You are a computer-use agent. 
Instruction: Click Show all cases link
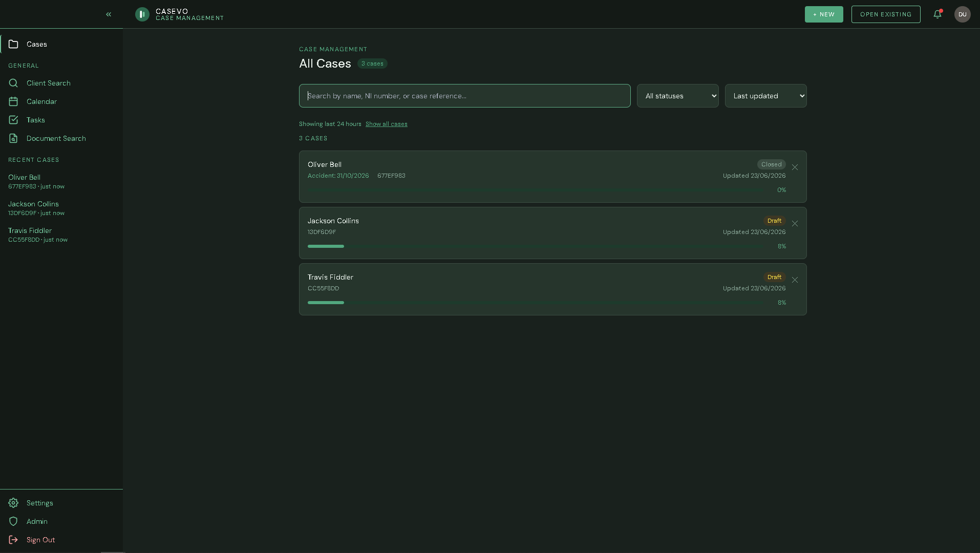[x=387, y=124]
